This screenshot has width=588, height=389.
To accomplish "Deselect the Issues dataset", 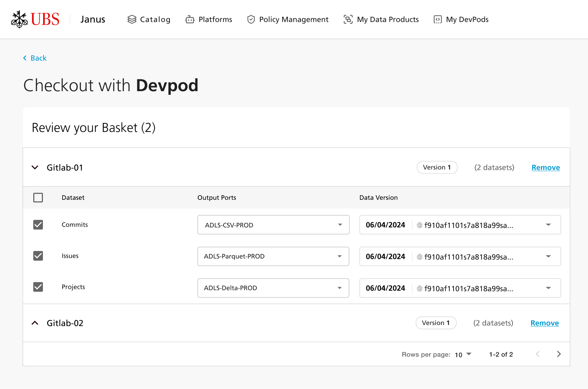I will pos(38,256).
